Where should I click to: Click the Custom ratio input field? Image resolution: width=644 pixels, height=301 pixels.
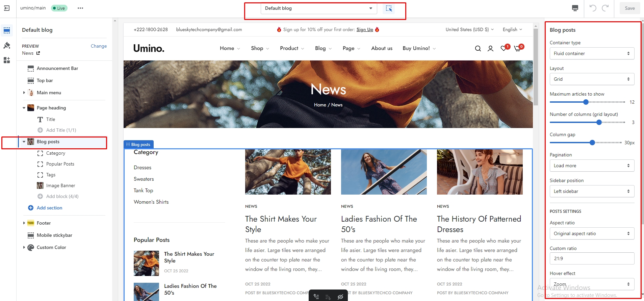pyautogui.click(x=592, y=258)
